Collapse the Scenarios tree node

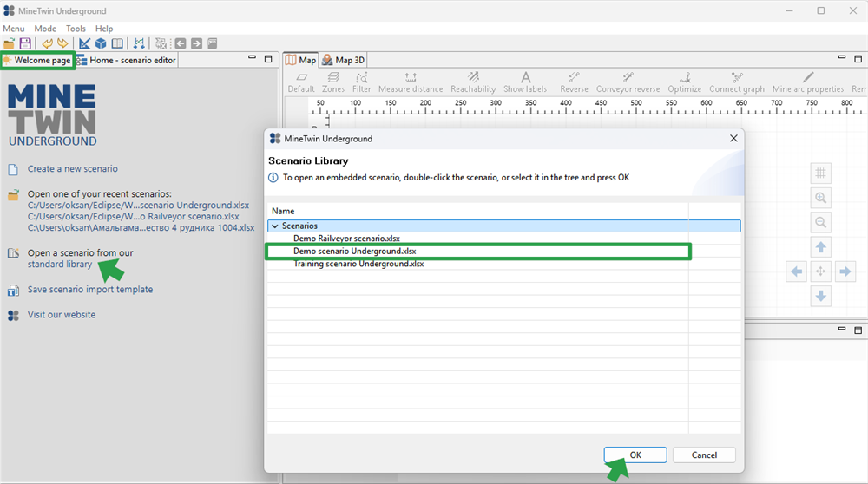[275, 226]
